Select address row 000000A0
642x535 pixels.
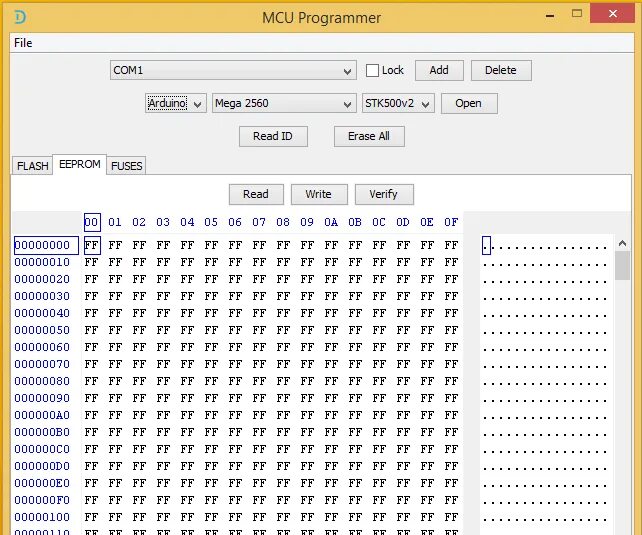(42, 415)
